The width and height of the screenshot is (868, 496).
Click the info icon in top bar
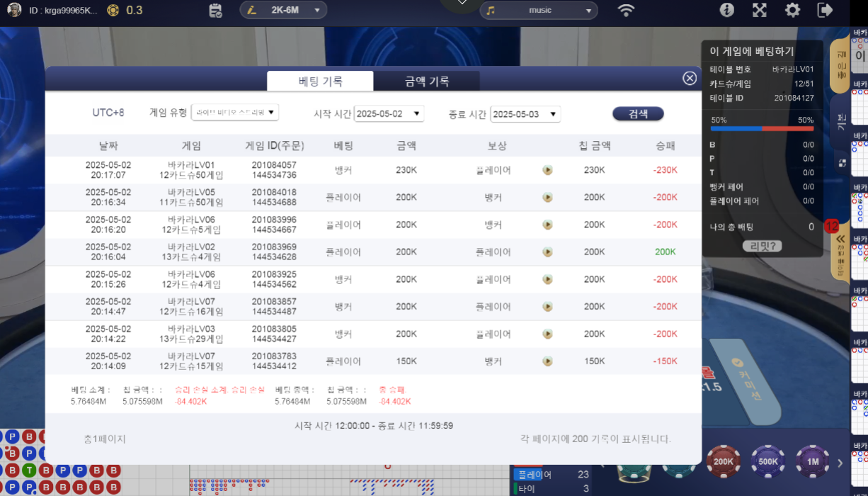(x=727, y=10)
